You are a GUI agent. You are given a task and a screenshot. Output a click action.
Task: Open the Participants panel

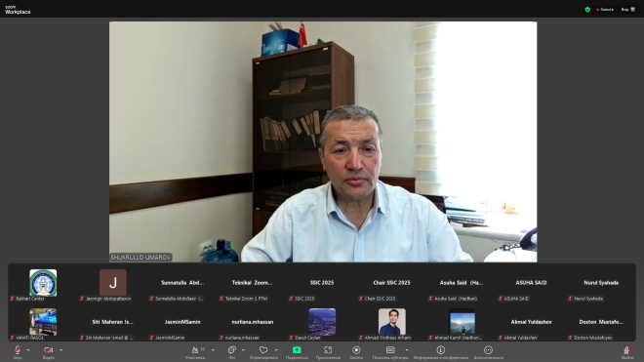[195, 350]
